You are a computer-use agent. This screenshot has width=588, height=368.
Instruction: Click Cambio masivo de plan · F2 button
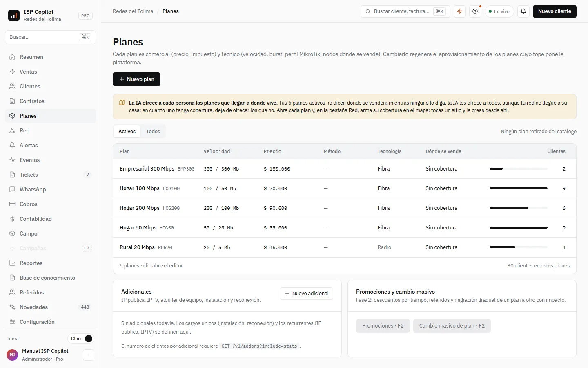click(452, 326)
